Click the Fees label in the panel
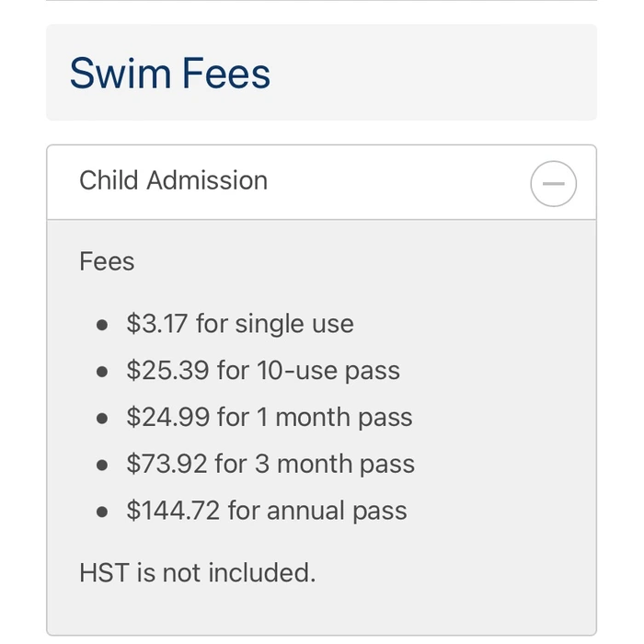Image resolution: width=644 pixels, height=644 pixels. pyautogui.click(x=107, y=261)
